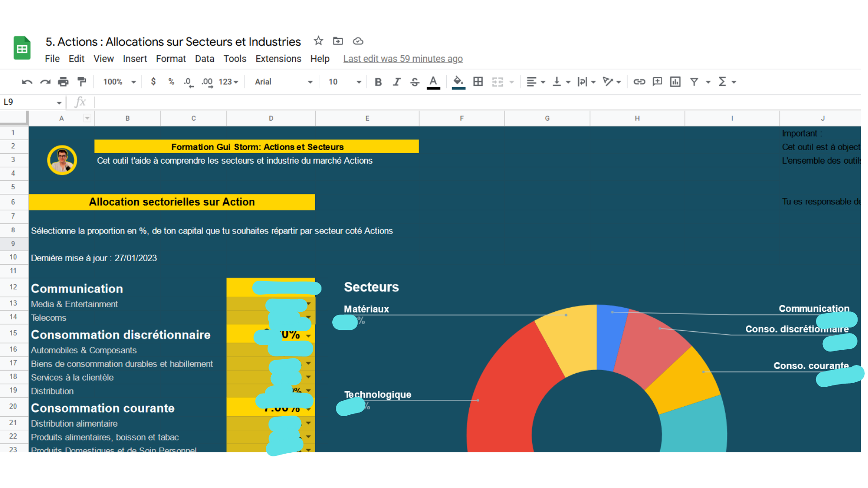Click the Undo arrow icon
This screenshot has height=488, width=868.
pyautogui.click(x=27, y=82)
